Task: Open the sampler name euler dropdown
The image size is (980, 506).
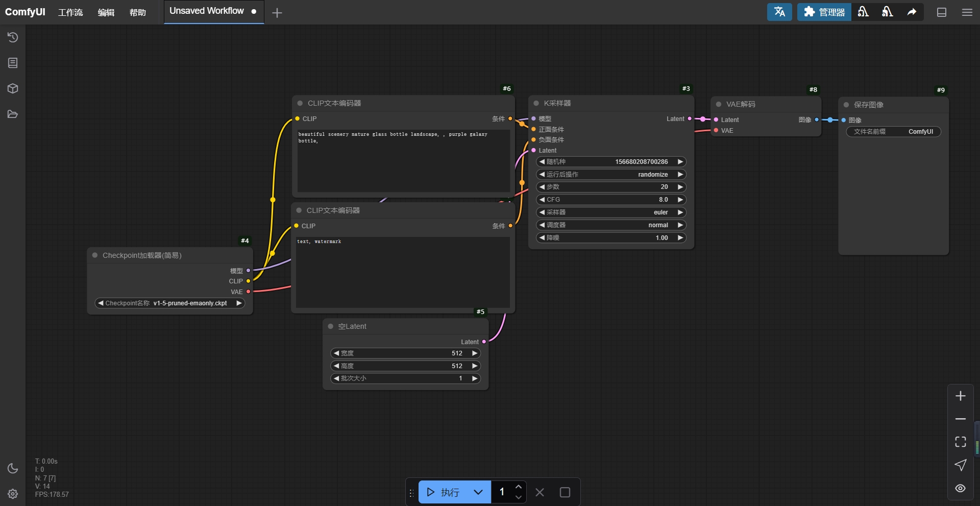Action: click(x=611, y=212)
